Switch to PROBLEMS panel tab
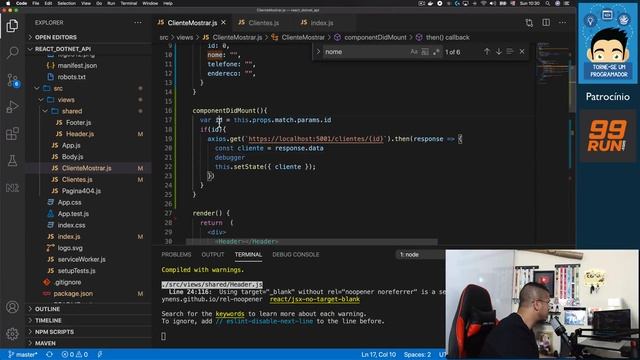640x360 pixels. (x=176, y=254)
